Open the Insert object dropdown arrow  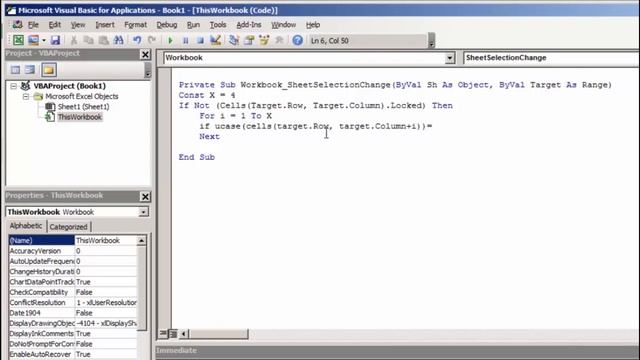pos(44,40)
